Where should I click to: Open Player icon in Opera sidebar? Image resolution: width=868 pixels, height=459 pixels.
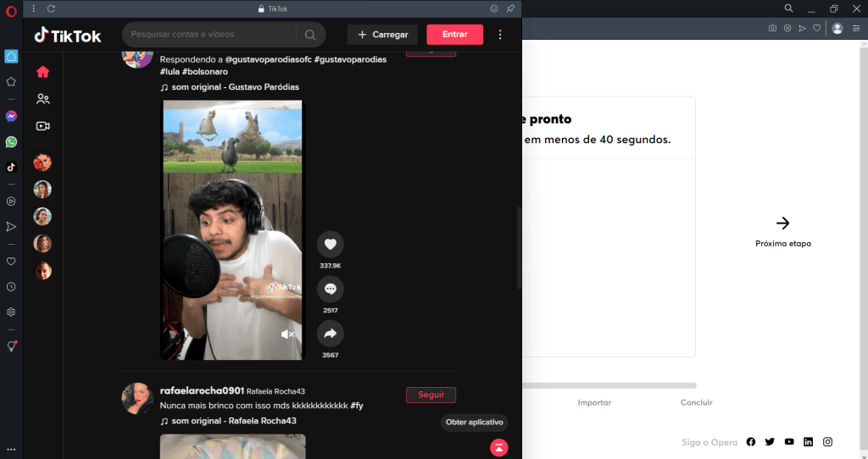point(11,202)
